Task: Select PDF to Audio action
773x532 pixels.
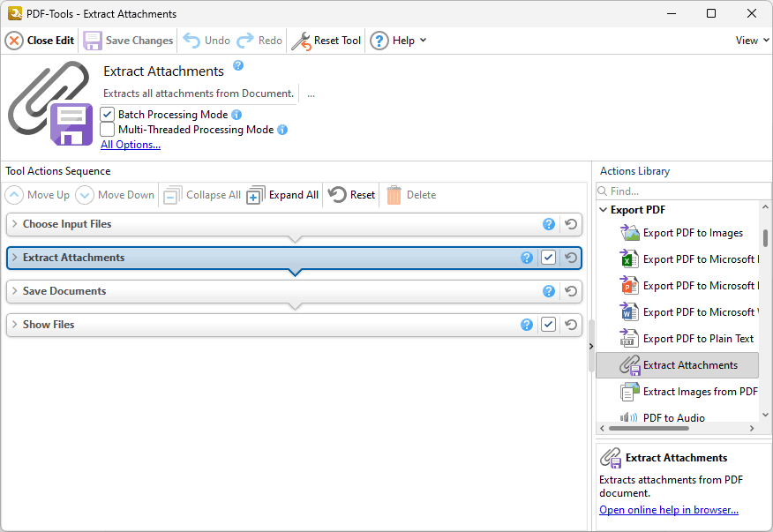Action: [x=663, y=417]
